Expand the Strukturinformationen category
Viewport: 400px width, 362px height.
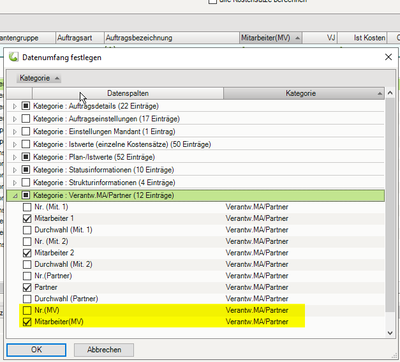pyautogui.click(x=15, y=183)
